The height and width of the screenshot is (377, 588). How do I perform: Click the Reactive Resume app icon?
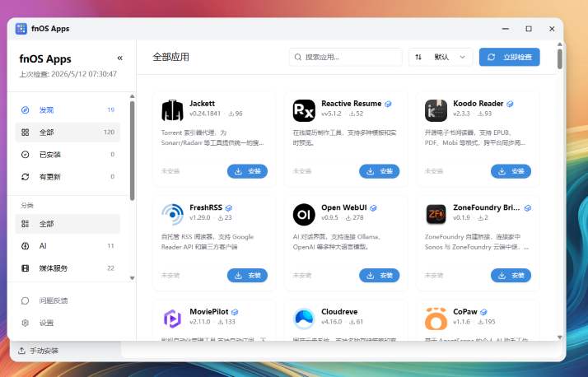(304, 110)
